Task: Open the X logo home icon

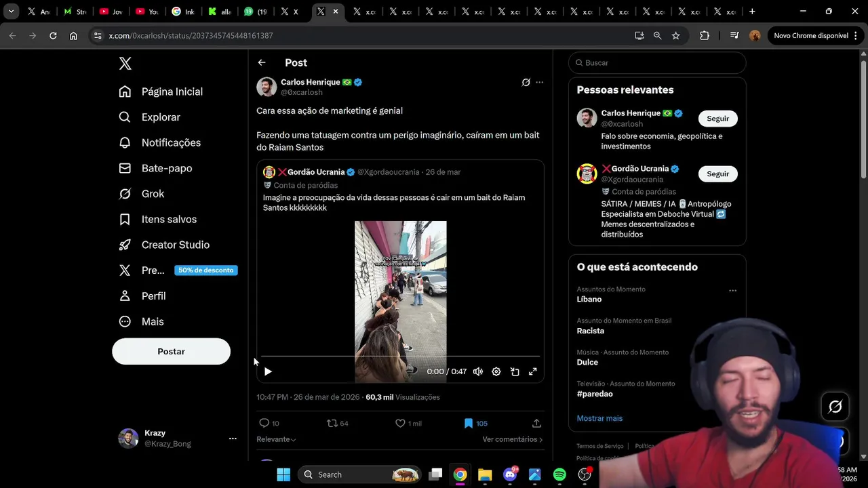Action: [x=125, y=64]
